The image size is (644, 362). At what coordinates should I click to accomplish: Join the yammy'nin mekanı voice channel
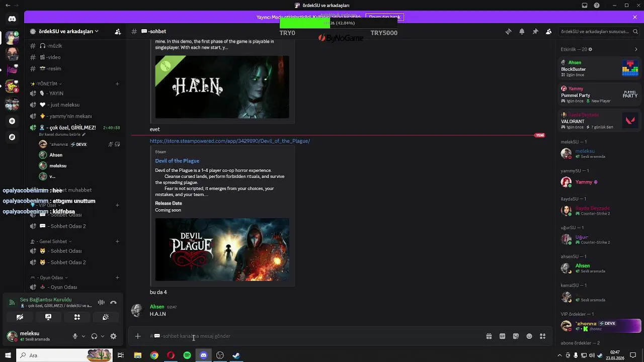click(75, 116)
